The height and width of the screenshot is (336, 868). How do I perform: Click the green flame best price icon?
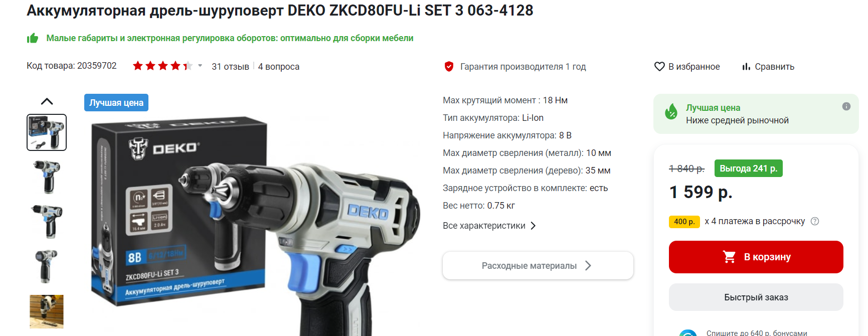671,111
